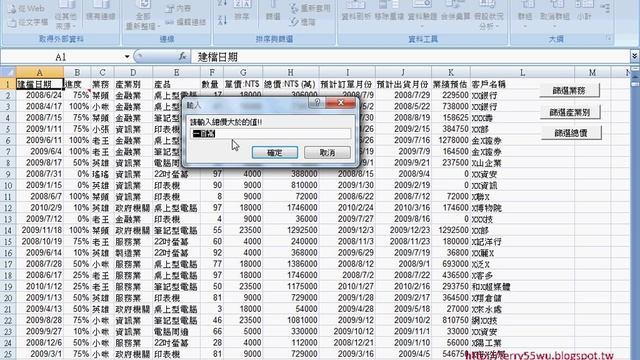Click the cell 810750 in column K

click(450, 320)
